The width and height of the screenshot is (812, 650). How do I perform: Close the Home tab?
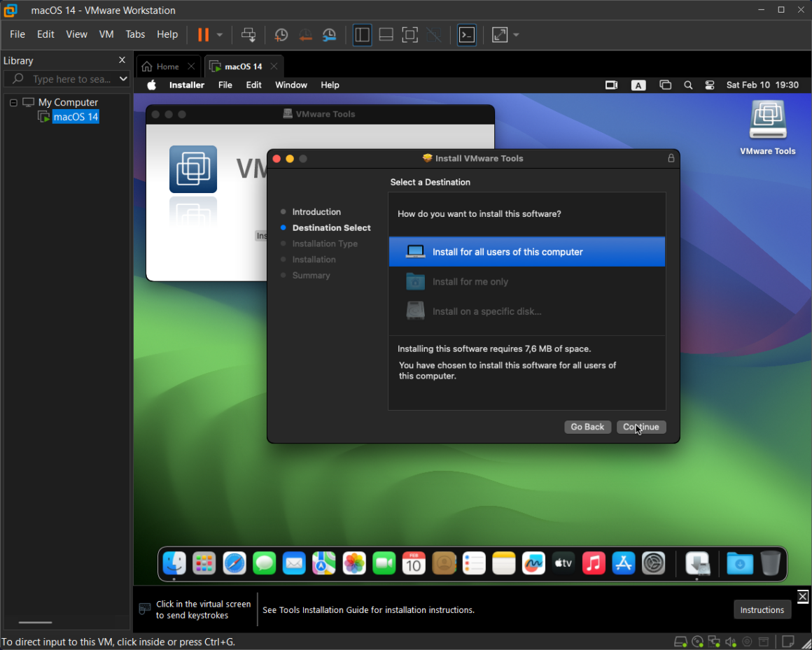(x=191, y=66)
